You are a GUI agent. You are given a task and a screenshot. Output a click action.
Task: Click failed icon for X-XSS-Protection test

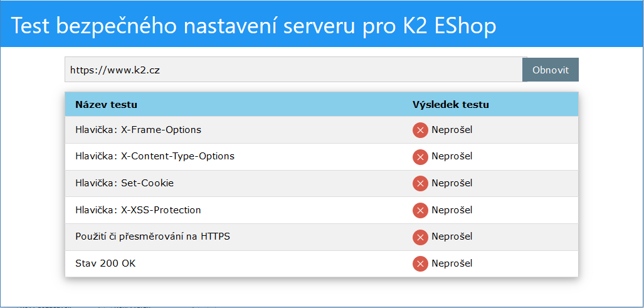pyautogui.click(x=420, y=211)
